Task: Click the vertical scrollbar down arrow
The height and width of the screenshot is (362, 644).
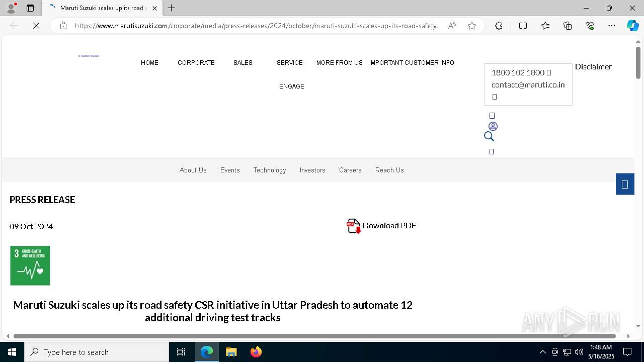Action: (638, 326)
